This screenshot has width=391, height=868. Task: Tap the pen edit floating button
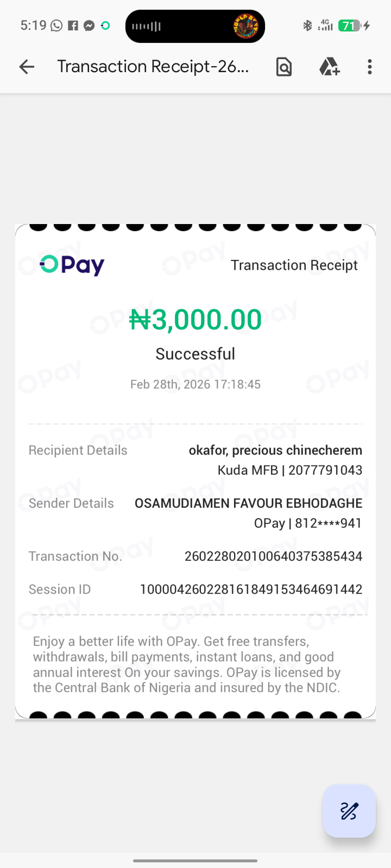(x=349, y=811)
